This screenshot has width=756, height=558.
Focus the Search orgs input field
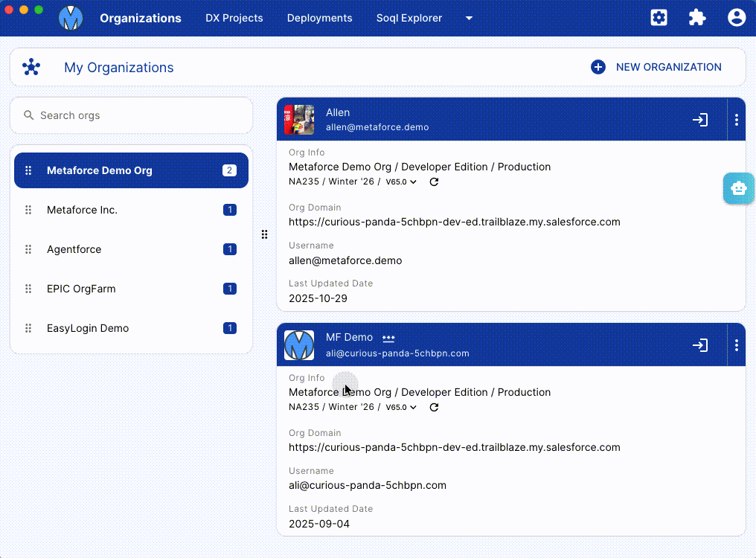click(x=131, y=115)
